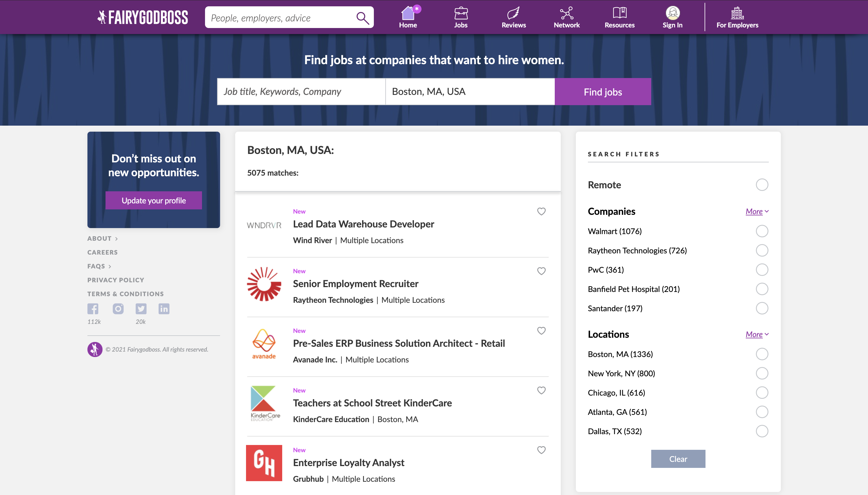This screenshot has width=868, height=495.
Task: Select the Banfield Pet Hospital (201) filter
Action: coord(762,289)
